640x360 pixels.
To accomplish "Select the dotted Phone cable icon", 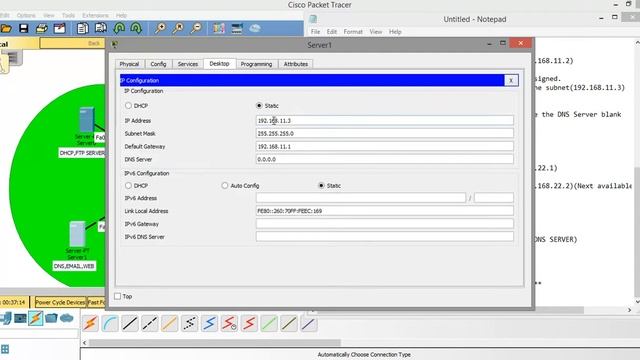I will click(x=189, y=324).
